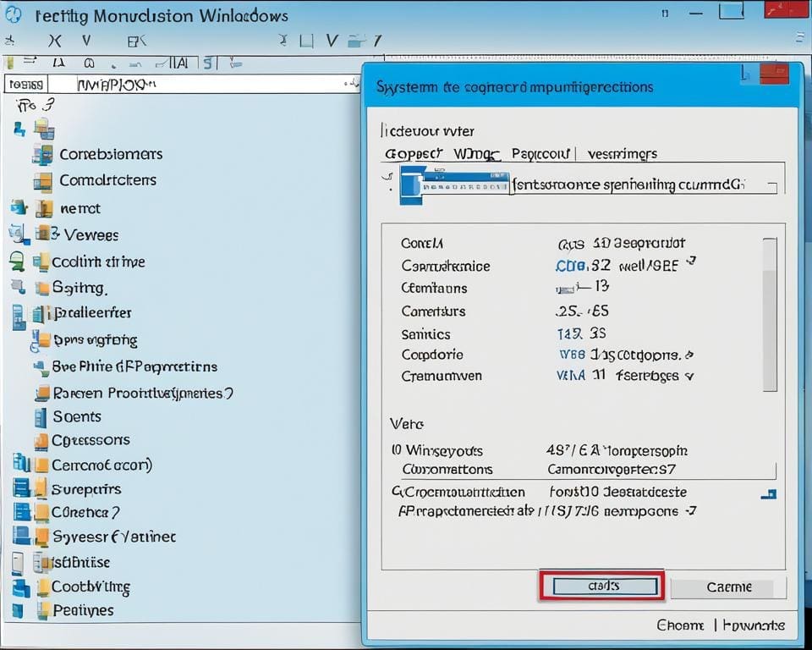Click the folder icon beside "Braileerfer"
Viewport: 812px width, 650px height.
(41, 314)
